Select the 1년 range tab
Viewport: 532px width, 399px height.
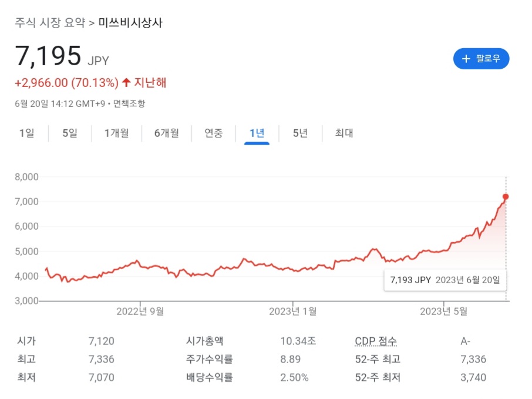[x=257, y=133]
